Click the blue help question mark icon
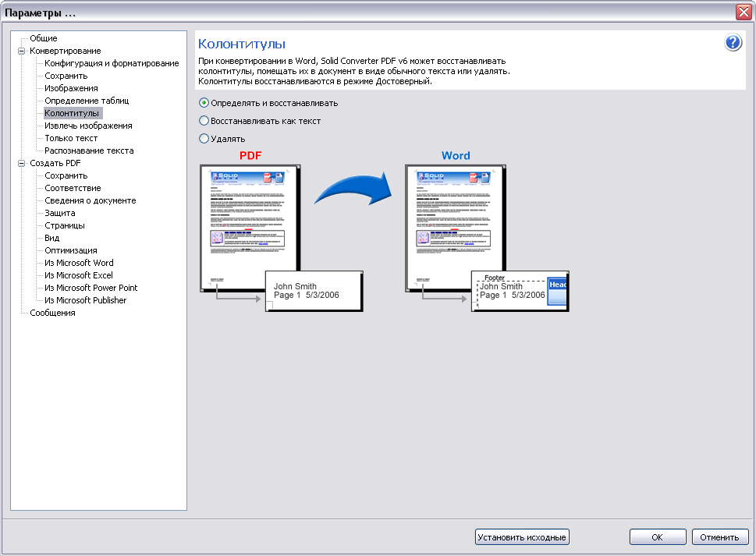This screenshot has width=756, height=556. click(x=733, y=43)
